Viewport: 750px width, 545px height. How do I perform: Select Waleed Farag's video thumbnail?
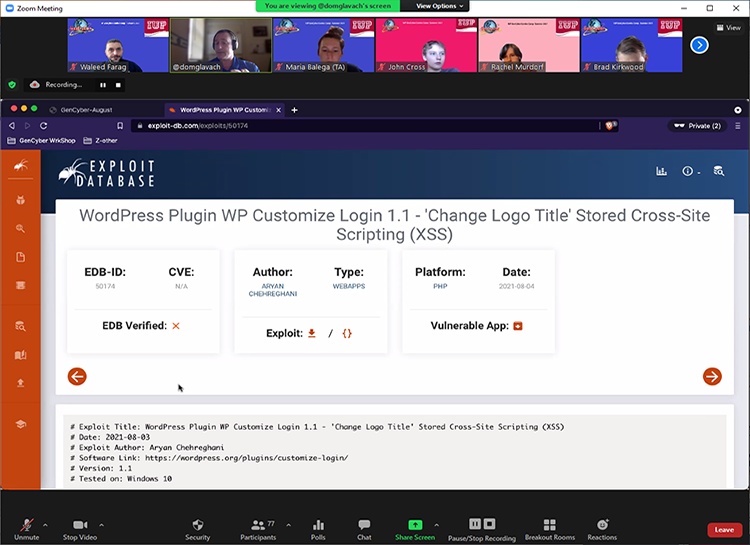tap(118, 45)
